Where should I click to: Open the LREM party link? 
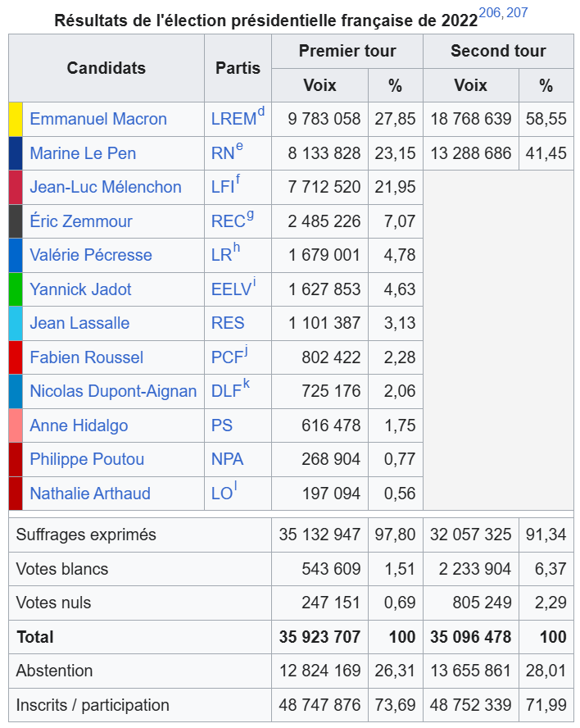point(233,120)
